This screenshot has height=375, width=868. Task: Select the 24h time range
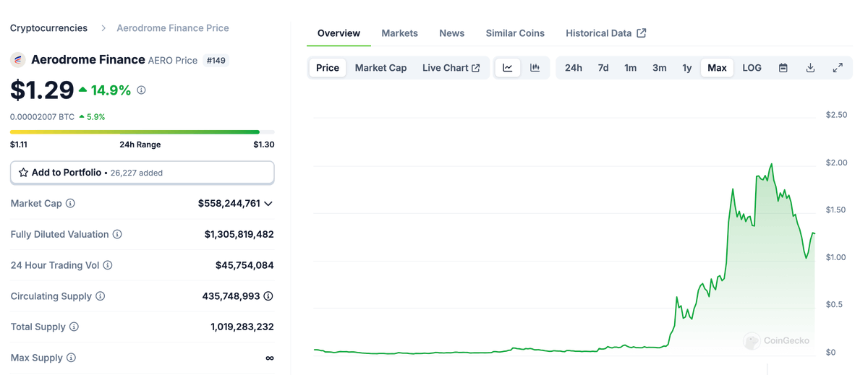pyautogui.click(x=573, y=68)
